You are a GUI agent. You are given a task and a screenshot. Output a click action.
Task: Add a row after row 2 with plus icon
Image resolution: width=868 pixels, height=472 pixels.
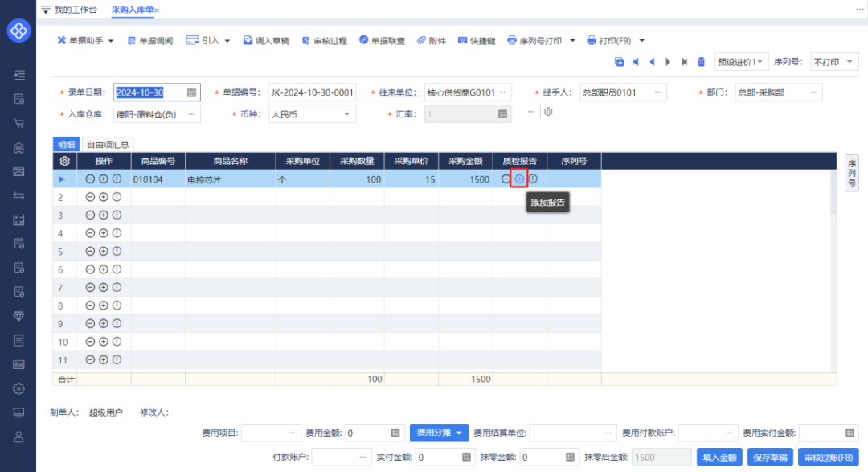click(104, 197)
